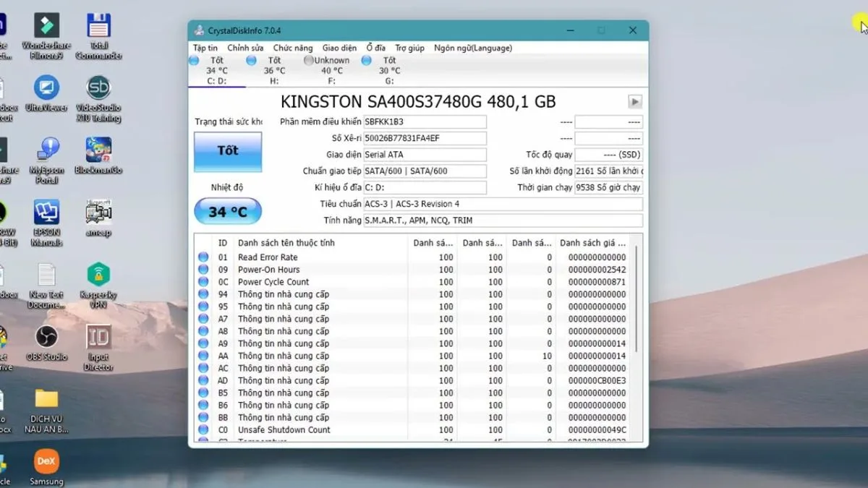Open the Ổ đĩa menu
This screenshot has width=868, height=488.
tap(375, 48)
